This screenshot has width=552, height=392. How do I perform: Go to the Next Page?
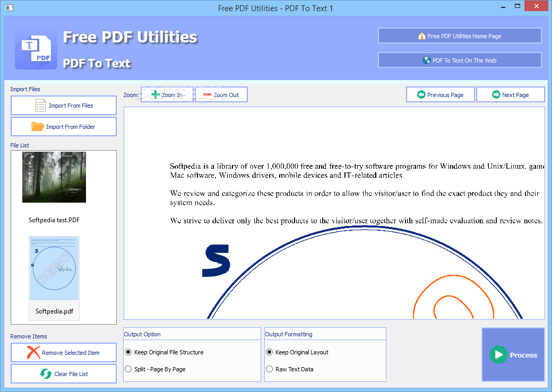511,94
